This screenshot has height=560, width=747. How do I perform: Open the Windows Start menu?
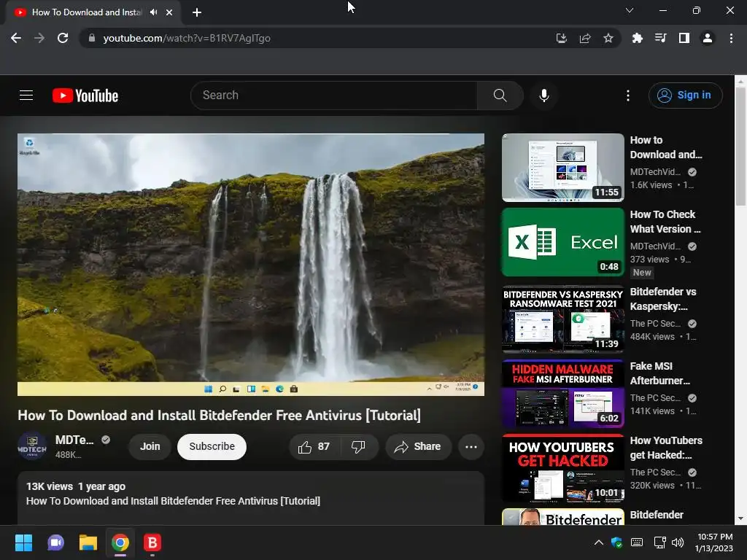pos(23,542)
